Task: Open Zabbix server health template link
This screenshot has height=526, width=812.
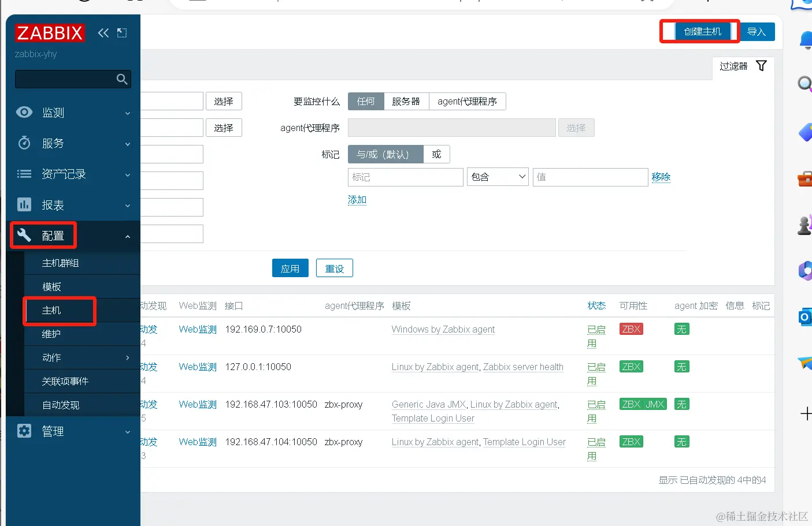Action: point(523,367)
